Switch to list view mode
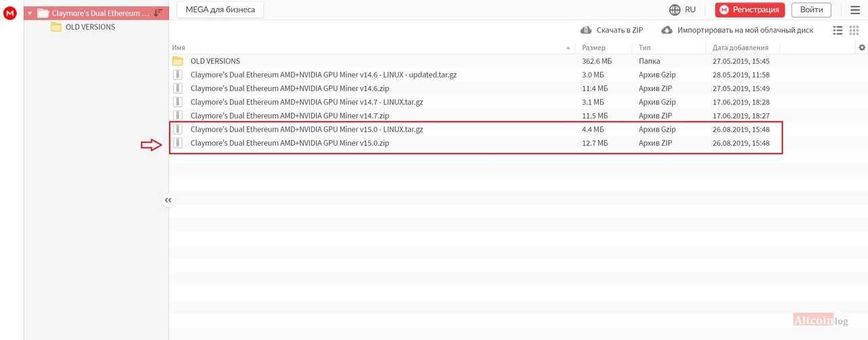This screenshot has height=340, width=868. (837, 31)
